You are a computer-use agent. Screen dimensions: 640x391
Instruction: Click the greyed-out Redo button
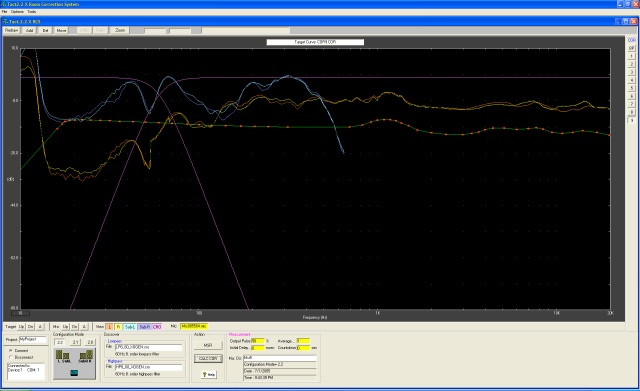click(x=100, y=30)
